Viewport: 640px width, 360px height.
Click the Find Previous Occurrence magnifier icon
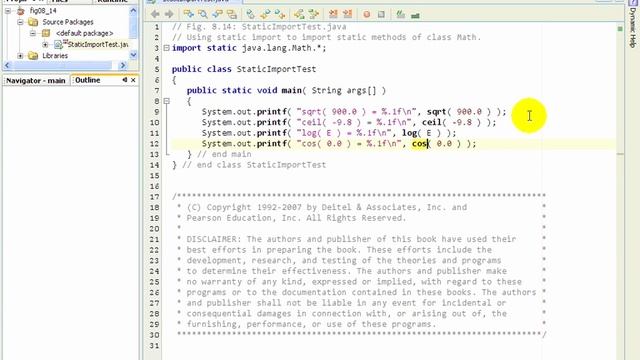coord(203,14)
